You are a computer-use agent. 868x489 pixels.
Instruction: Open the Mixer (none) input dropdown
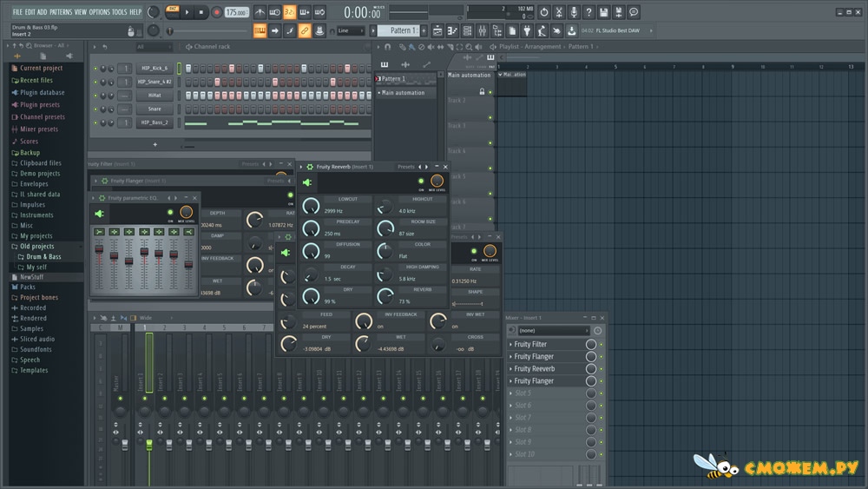tap(553, 331)
